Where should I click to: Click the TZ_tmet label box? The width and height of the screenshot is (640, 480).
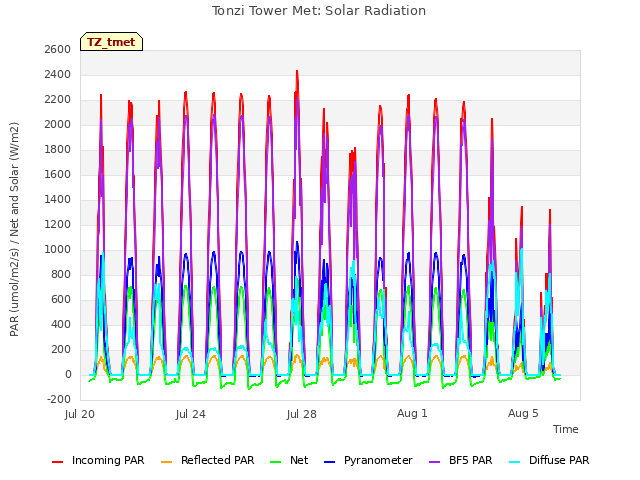coord(111,42)
